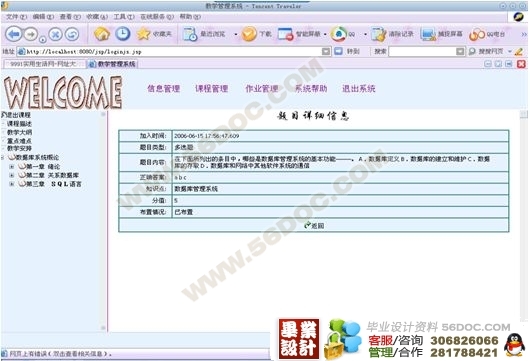Click the Download check-mark icon

(x=249, y=34)
